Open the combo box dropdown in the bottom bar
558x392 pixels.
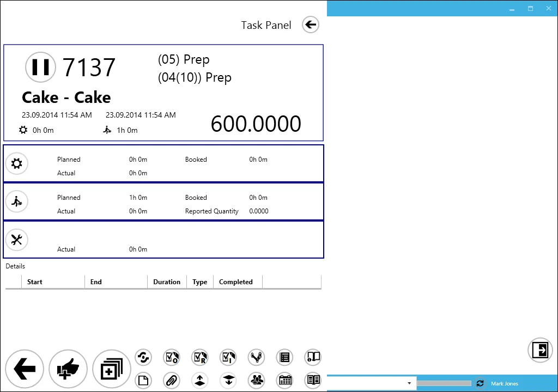tap(409, 383)
